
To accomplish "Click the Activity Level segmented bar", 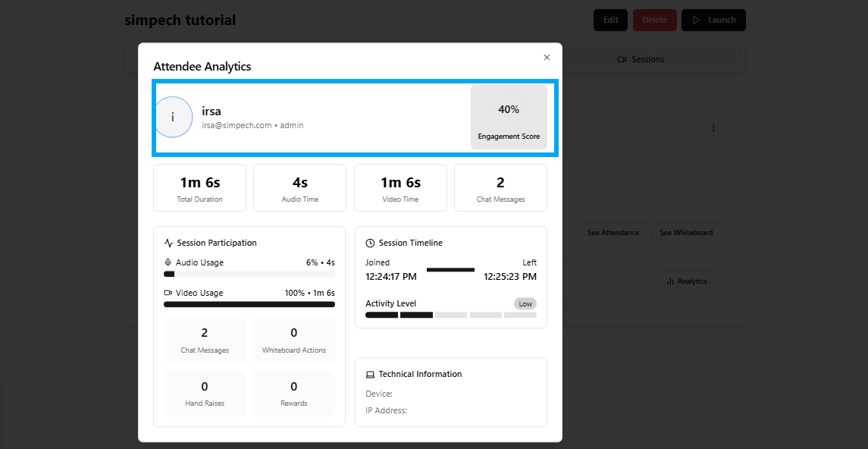I will [x=450, y=315].
